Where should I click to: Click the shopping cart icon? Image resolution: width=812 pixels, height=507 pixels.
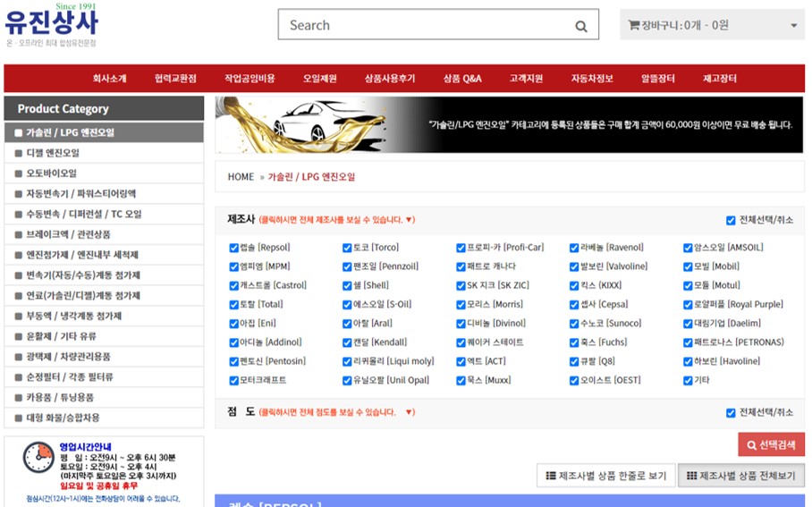tap(633, 25)
